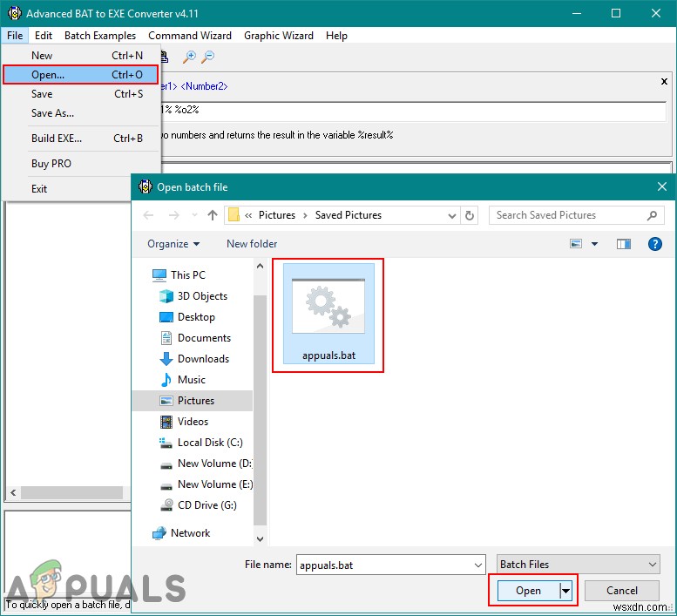Expand the view options dropdown arrow

point(594,244)
